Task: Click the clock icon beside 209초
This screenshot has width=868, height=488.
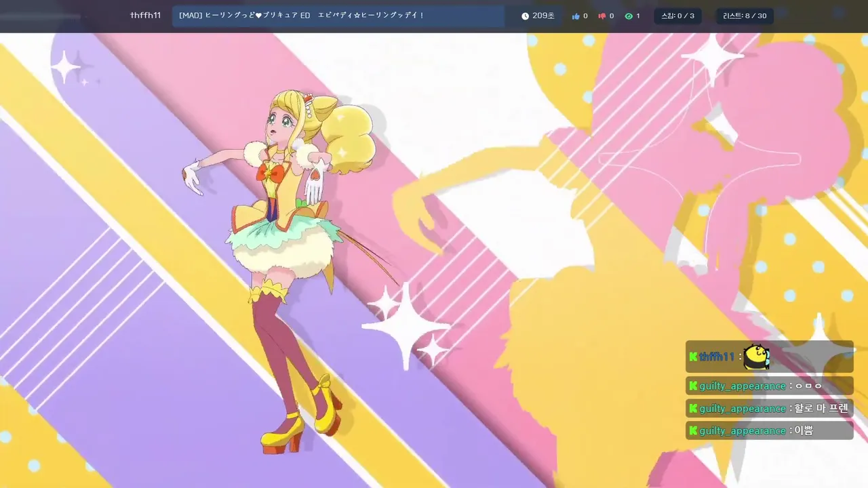Action: 525,16
